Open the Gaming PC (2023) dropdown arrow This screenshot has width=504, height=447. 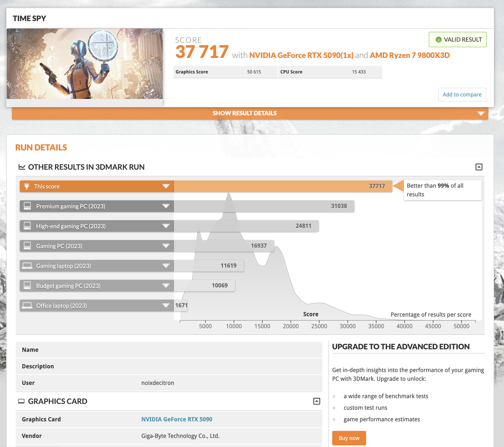pos(166,246)
